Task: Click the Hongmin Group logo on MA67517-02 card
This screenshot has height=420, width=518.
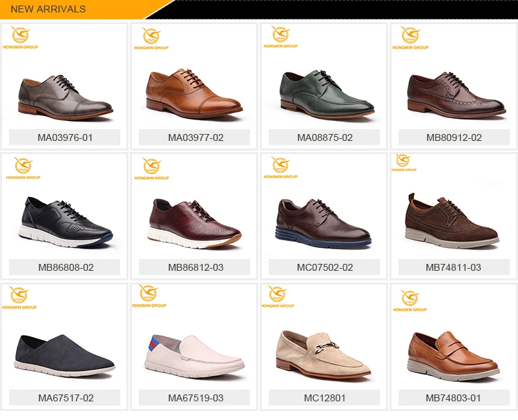Action: click(x=19, y=298)
